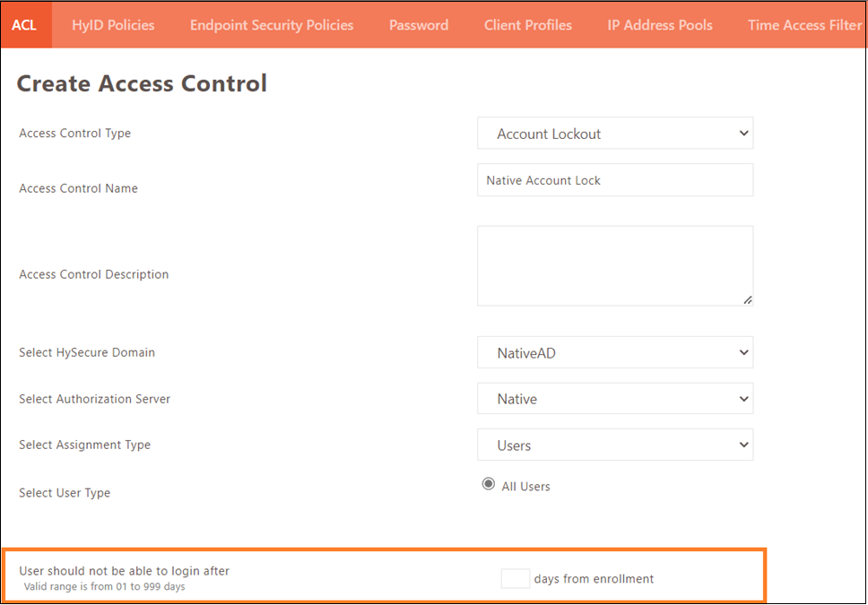The image size is (868, 605).
Task: Click the Create Access Control heading
Action: (x=142, y=83)
